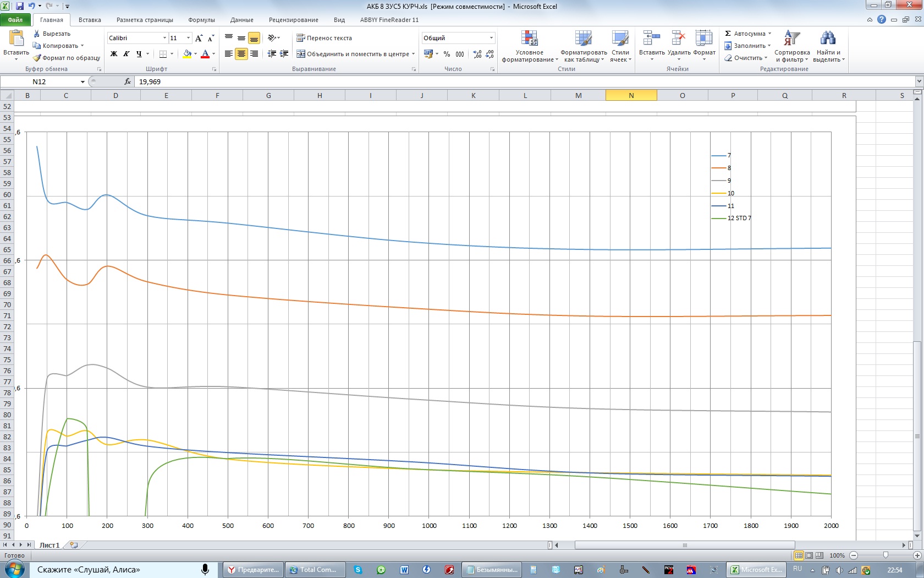Click the zoom slider handle
The image size is (924, 578).
click(886, 555)
